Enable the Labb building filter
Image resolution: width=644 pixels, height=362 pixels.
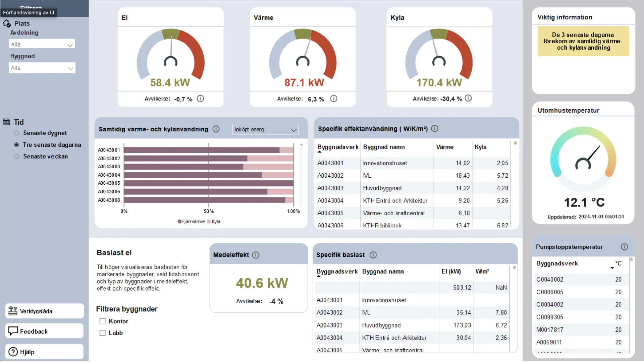pyautogui.click(x=103, y=333)
